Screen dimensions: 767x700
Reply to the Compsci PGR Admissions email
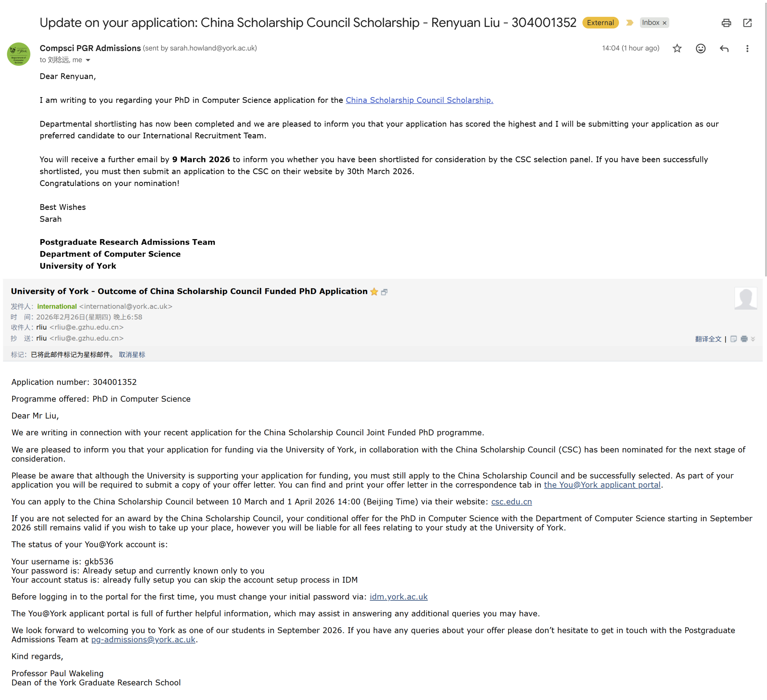tap(724, 48)
